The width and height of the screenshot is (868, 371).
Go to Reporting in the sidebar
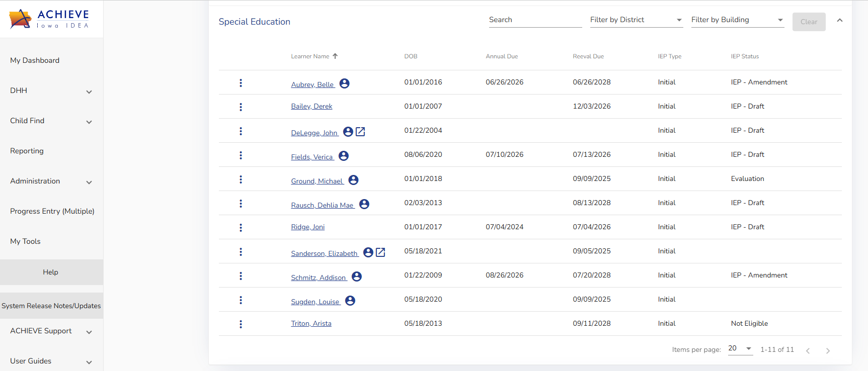pos(27,151)
